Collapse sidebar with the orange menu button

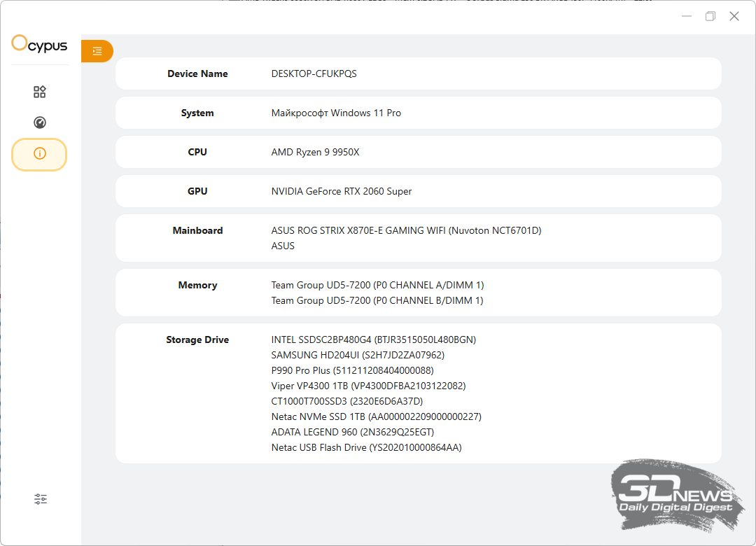[x=97, y=51]
